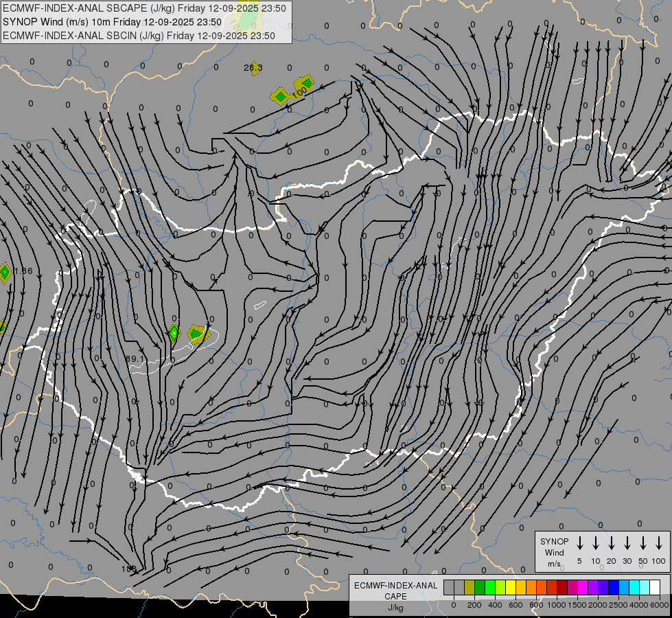
Task: Click the 28.3 value label on map
Action: (x=253, y=67)
